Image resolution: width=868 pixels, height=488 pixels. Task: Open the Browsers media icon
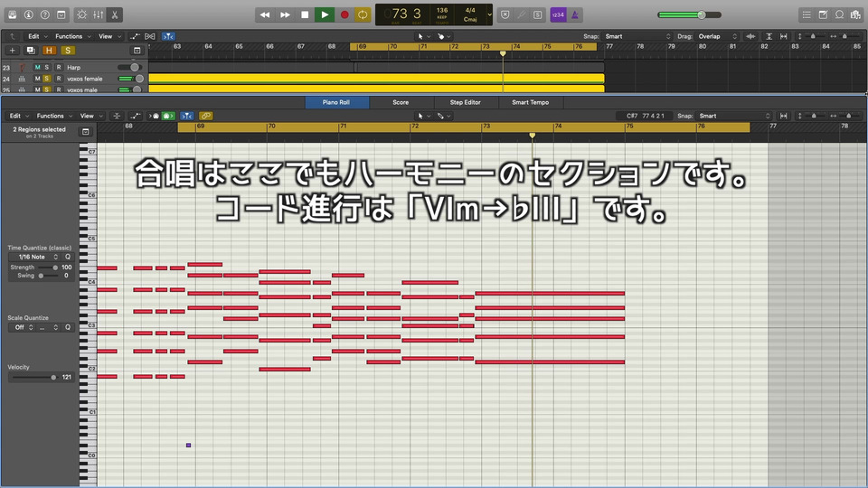coord(856,14)
